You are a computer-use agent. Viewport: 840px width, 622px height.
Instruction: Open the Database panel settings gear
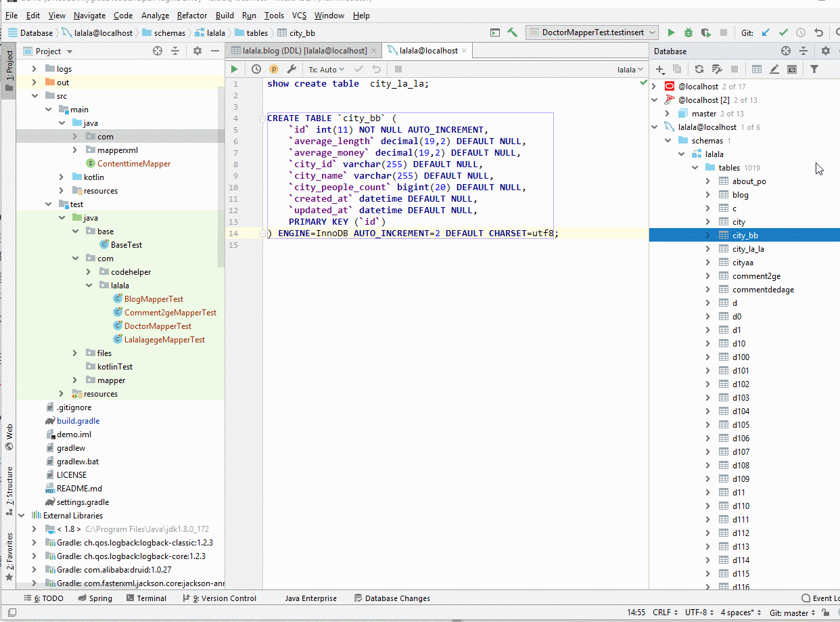(x=825, y=50)
